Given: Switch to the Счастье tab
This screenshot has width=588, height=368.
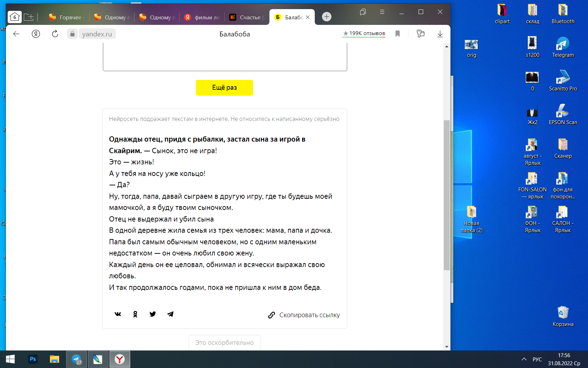Looking at the screenshot, I should pos(247,17).
